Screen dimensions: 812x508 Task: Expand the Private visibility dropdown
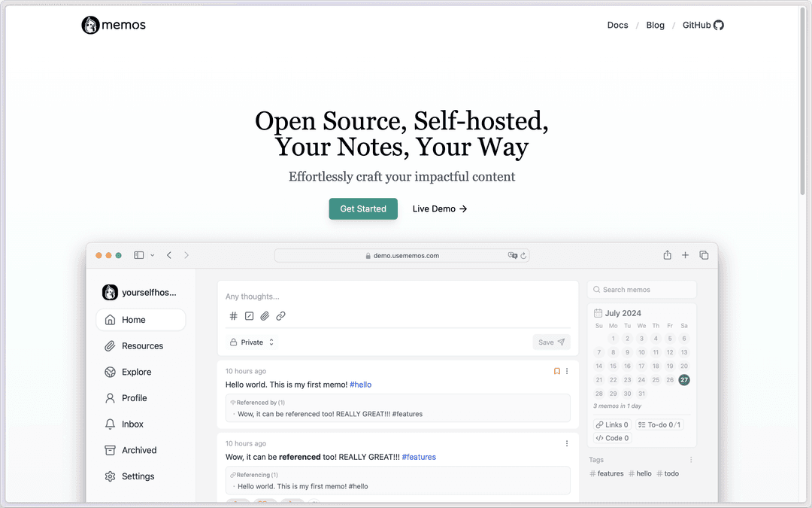(252, 342)
